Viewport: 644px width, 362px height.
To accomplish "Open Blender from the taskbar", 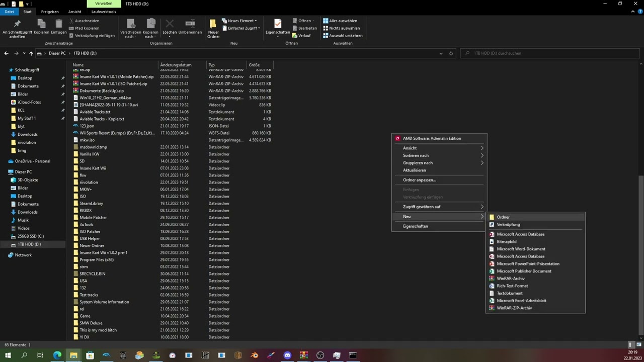I will coord(254,355).
